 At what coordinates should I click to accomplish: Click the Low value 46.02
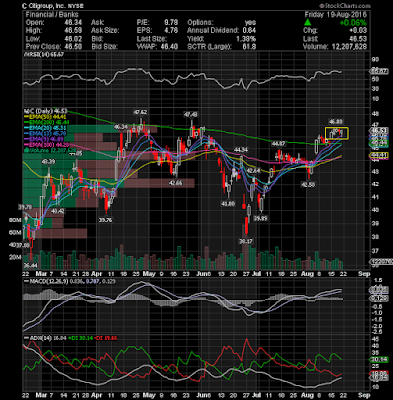tap(73, 39)
